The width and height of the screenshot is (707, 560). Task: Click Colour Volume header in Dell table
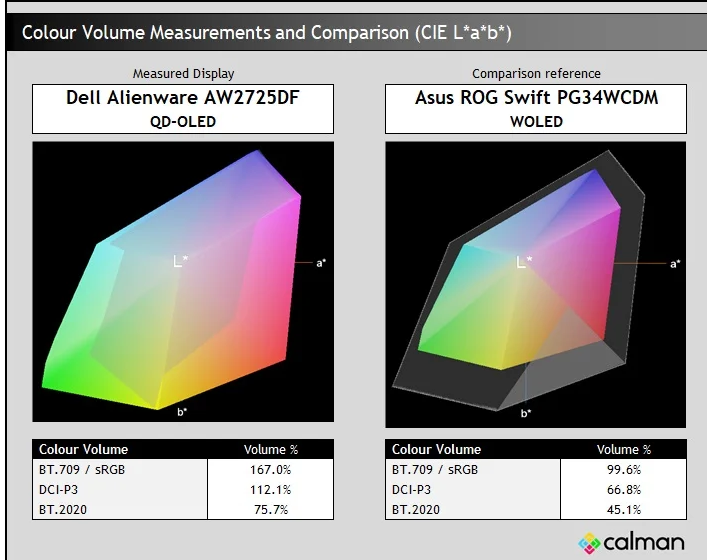[83, 450]
